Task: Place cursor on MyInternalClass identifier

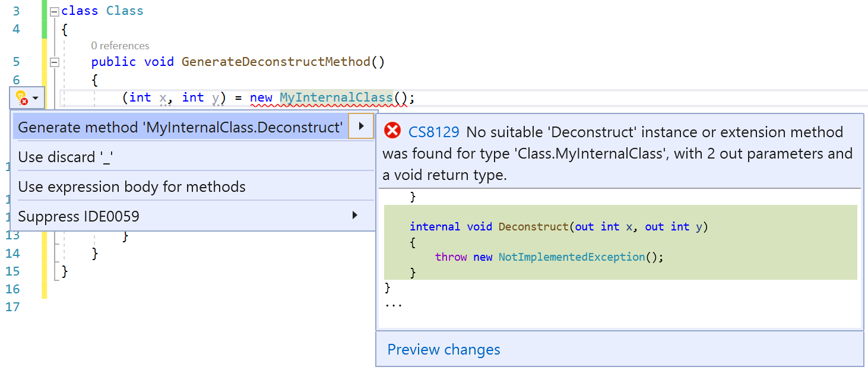Action: click(x=336, y=97)
